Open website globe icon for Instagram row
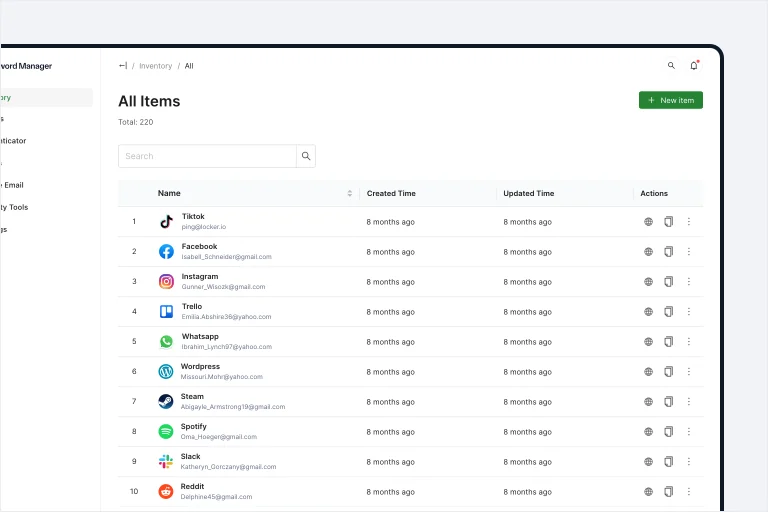768x512 pixels. 648,282
